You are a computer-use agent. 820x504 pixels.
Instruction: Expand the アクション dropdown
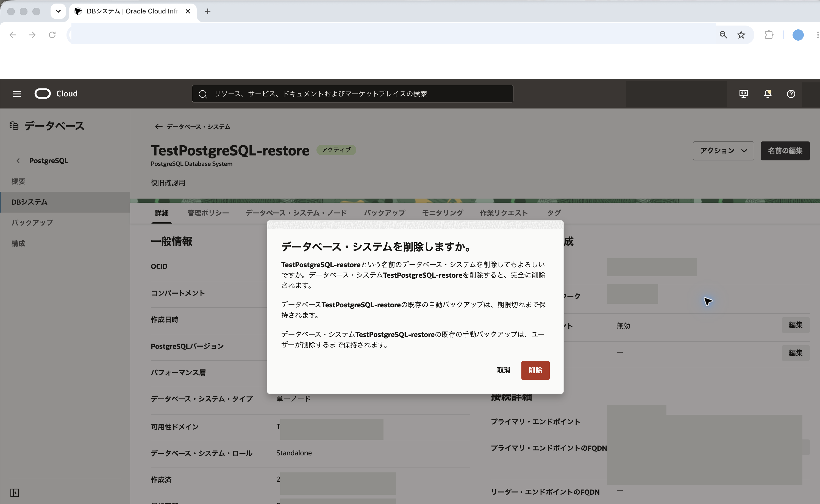tap(723, 151)
